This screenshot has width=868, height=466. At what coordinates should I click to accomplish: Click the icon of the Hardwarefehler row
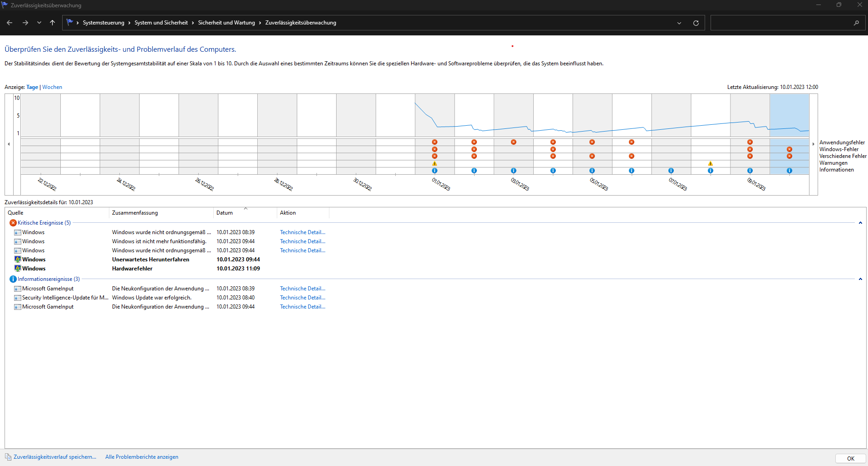[18, 269]
